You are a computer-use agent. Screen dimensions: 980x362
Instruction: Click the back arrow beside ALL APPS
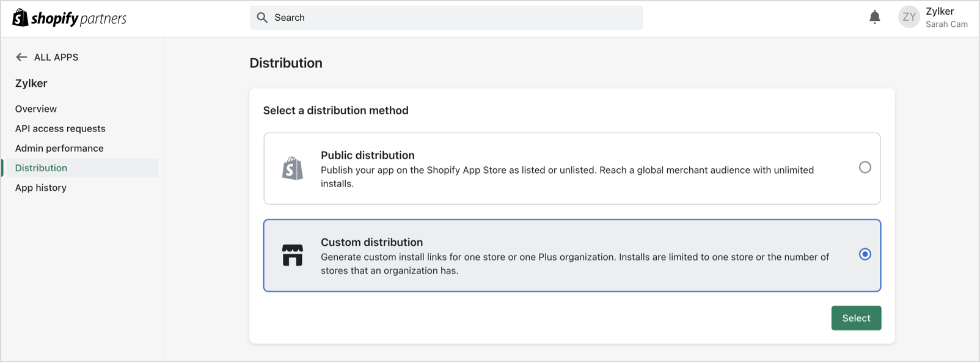[21, 57]
